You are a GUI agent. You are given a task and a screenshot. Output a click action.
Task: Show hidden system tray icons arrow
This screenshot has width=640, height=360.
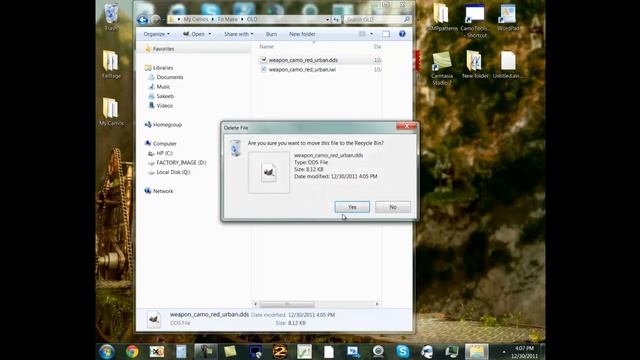click(x=504, y=352)
